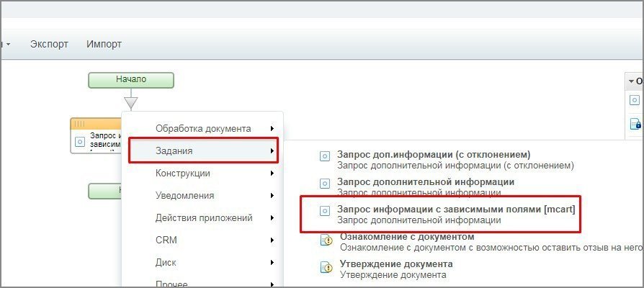Select Действия приложений in the menu
This screenshot has height=288, width=644.
tap(203, 217)
